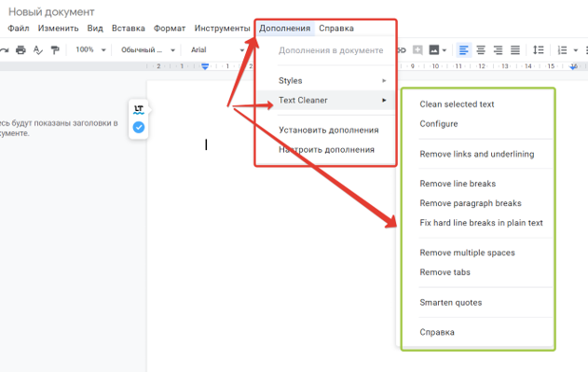Open the paragraph style dropdown Обычный

[148, 49]
